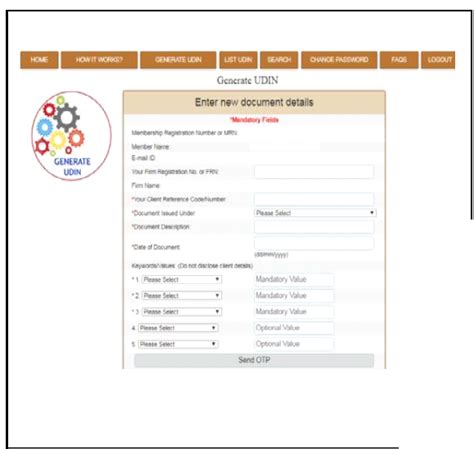Go to HOW IT WORKS? page

99,60
